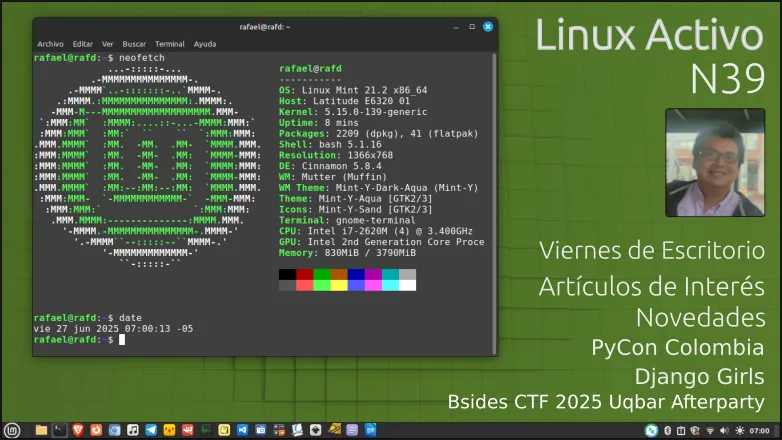Click the 'Icons: Mint-Y-Sand [GTK2/3]' line
Image resolution: width=782 pixels, height=440 pixels.
(356, 210)
